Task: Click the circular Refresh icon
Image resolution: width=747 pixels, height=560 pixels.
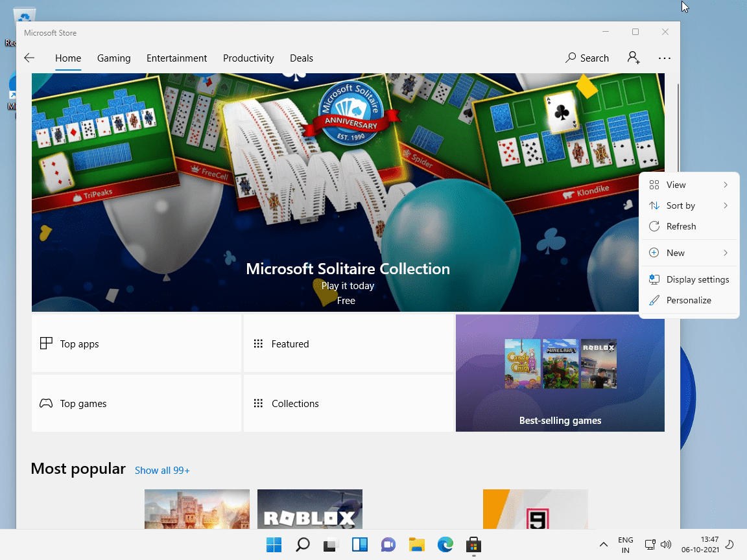Action: tap(654, 226)
